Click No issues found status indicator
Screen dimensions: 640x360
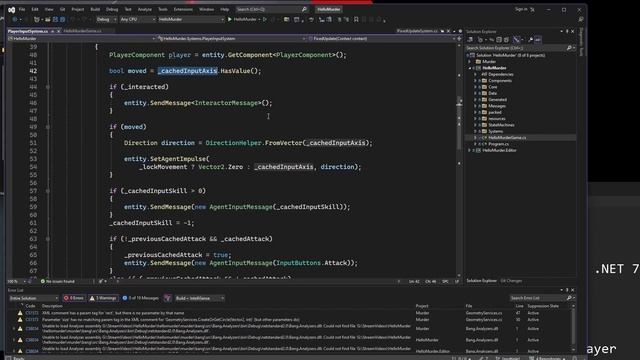pyautogui.click(x=58, y=281)
